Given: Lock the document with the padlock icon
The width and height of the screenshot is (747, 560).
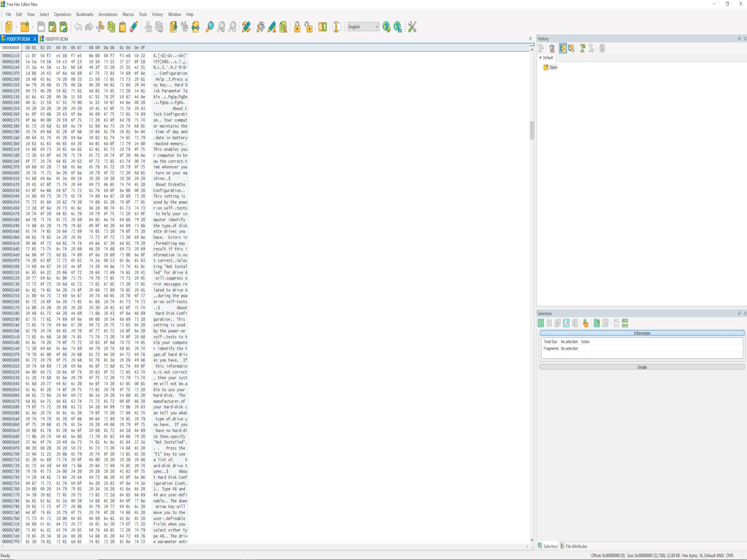Looking at the screenshot, I should pos(297,27).
